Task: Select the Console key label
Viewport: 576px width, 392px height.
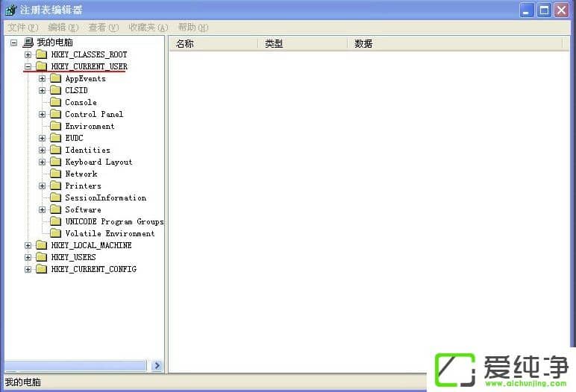Action: coord(81,102)
